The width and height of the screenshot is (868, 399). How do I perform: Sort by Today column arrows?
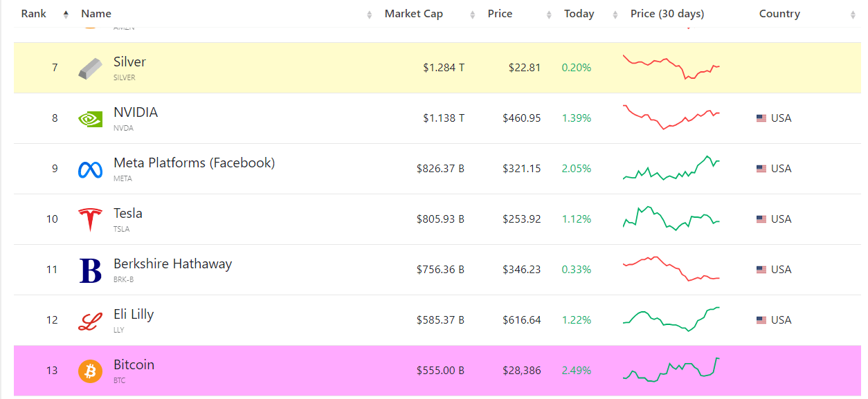click(x=615, y=15)
